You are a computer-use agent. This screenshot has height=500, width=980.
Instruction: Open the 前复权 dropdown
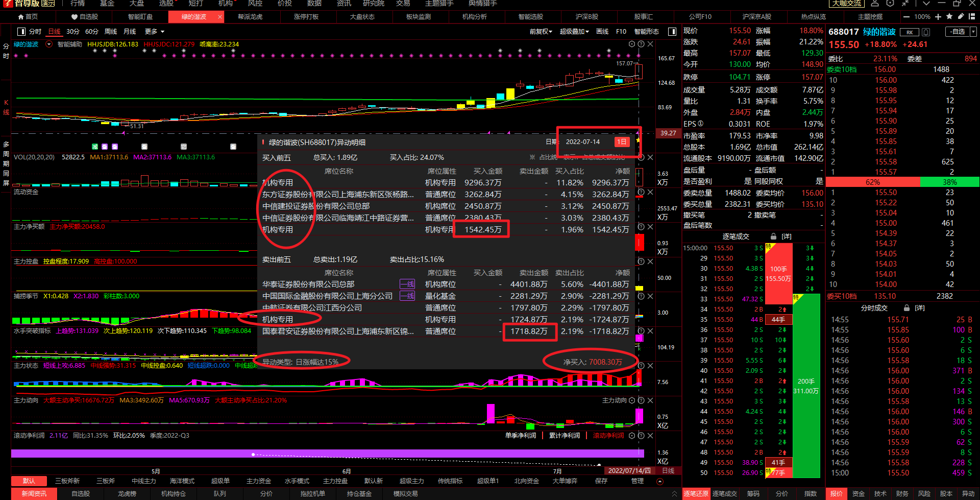pos(541,32)
